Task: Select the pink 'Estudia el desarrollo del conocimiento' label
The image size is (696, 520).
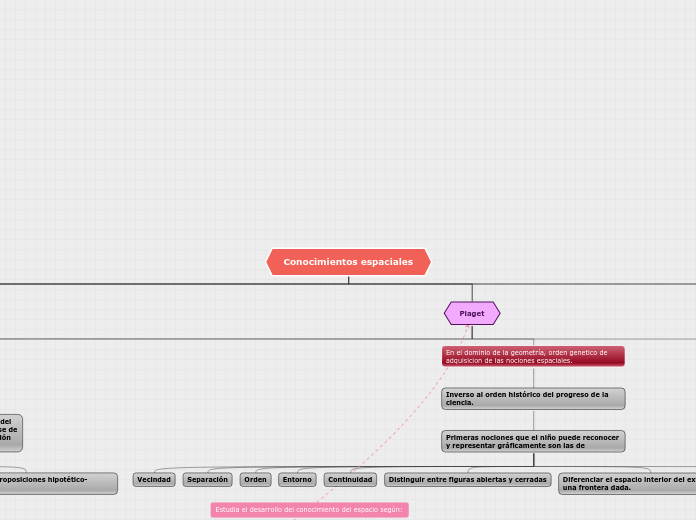Action: click(309, 510)
